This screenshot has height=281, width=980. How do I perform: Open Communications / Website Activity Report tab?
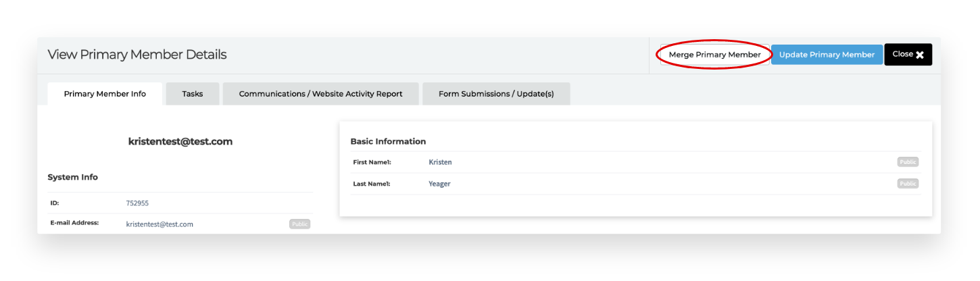click(x=320, y=94)
